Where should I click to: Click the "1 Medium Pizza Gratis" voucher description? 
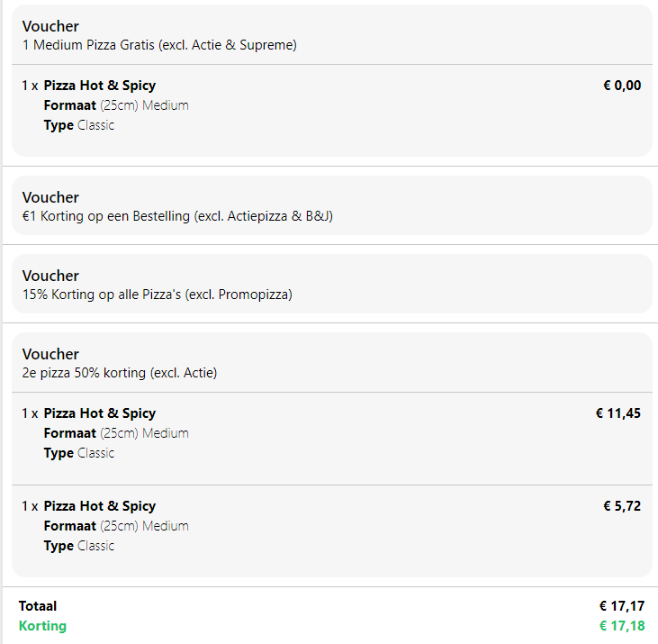159,45
